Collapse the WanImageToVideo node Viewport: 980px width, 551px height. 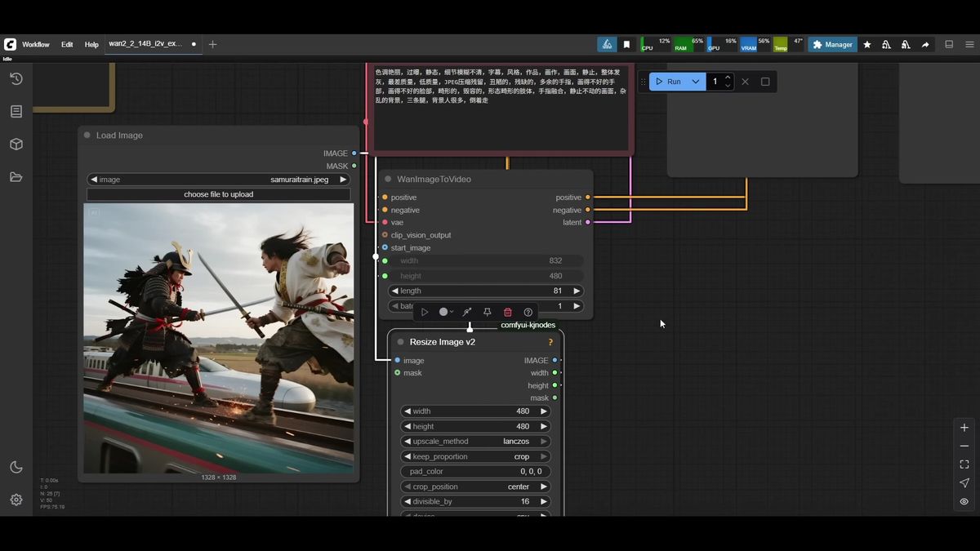click(388, 179)
